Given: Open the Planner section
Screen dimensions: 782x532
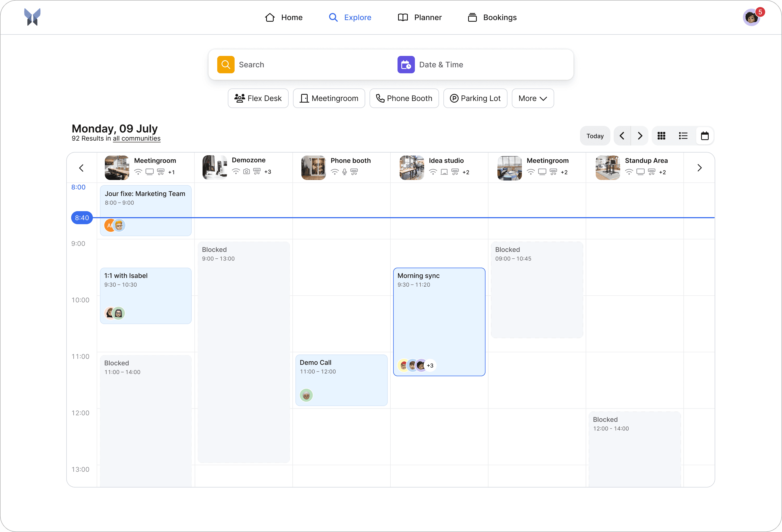Looking at the screenshot, I should pos(420,17).
